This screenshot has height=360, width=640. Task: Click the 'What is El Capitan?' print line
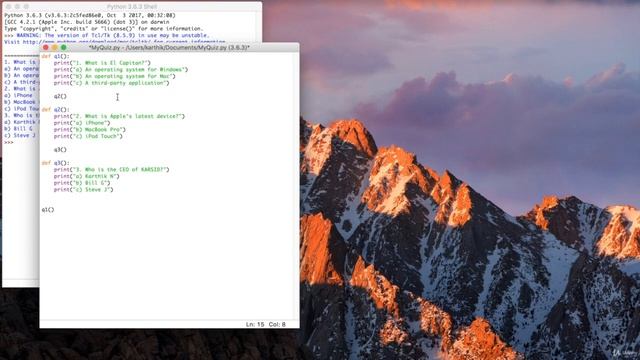(102, 63)
